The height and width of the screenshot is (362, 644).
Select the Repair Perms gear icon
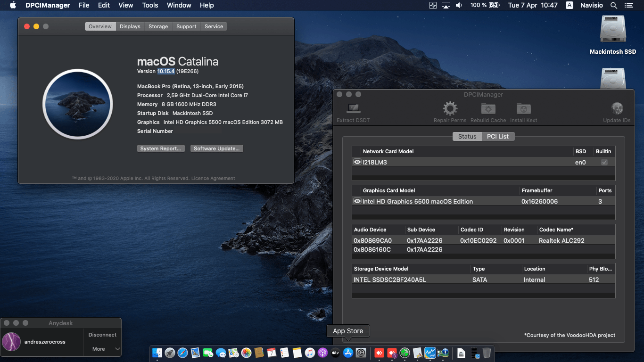[x=449, y=108]
